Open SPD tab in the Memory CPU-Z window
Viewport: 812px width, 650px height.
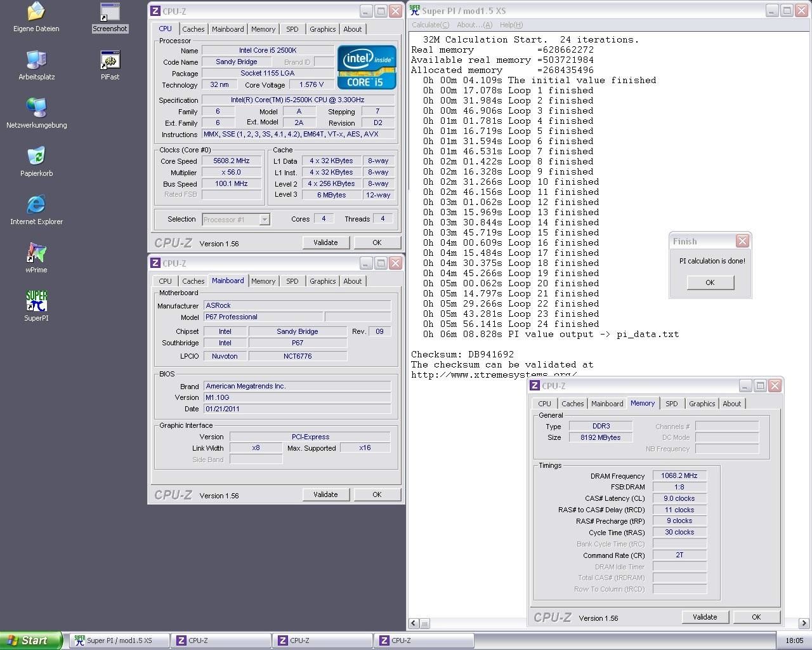671,404
